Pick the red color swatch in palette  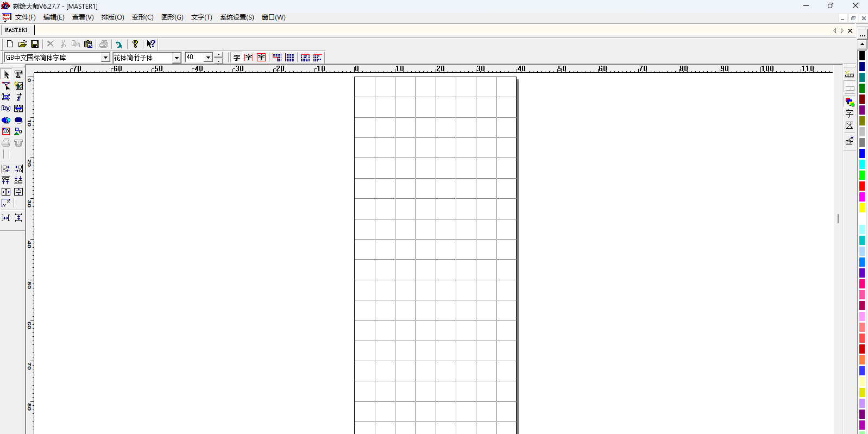click(861, 186)
